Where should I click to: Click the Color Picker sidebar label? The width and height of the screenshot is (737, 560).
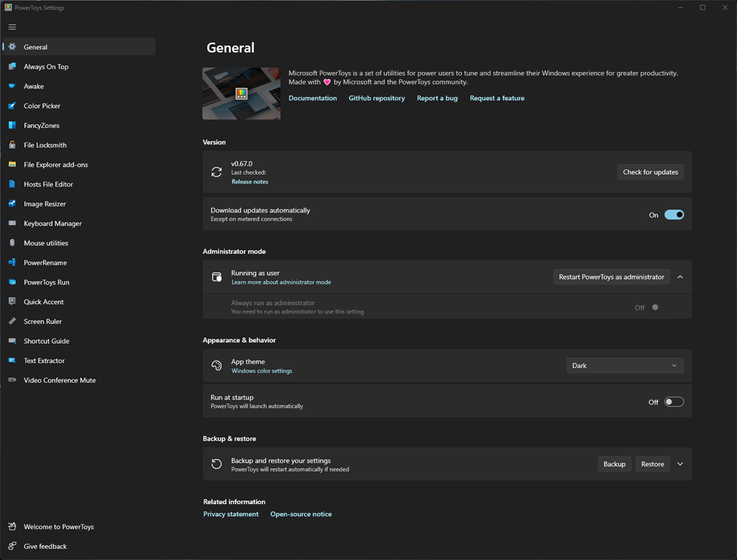point(42,106)
